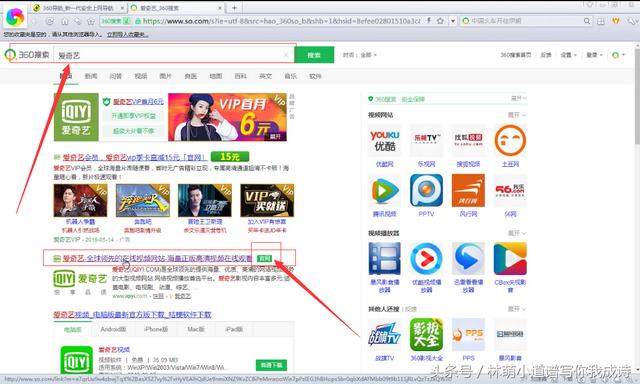
Task: Click lightning speed-mode icon in address bar
Action: tap(429, 21)
